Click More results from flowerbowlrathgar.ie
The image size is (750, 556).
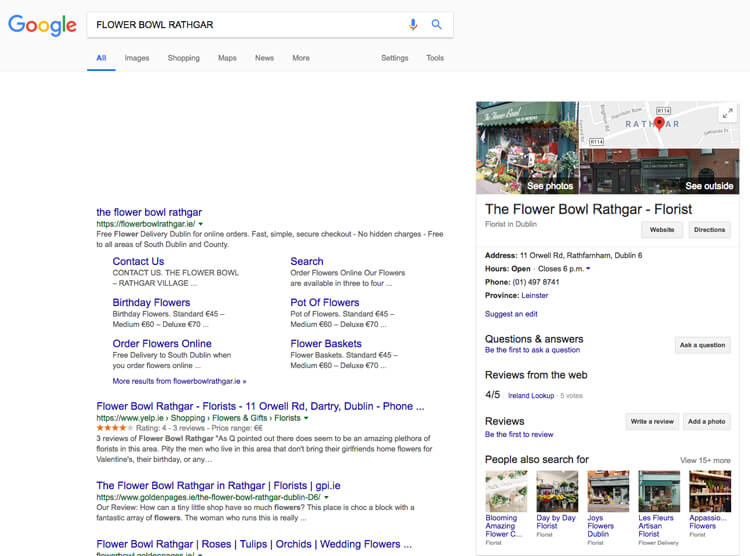(x=179, y=381)
